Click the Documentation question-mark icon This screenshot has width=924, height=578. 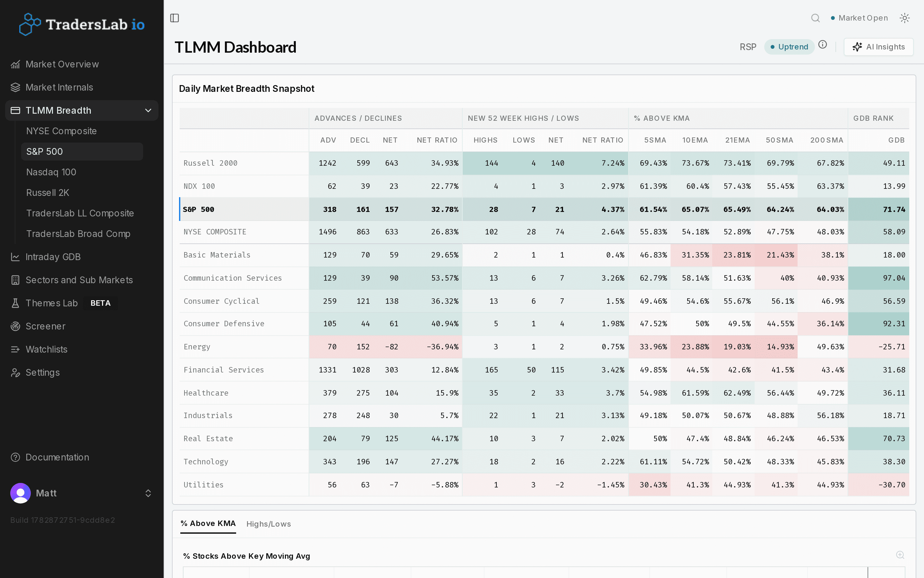15,457
